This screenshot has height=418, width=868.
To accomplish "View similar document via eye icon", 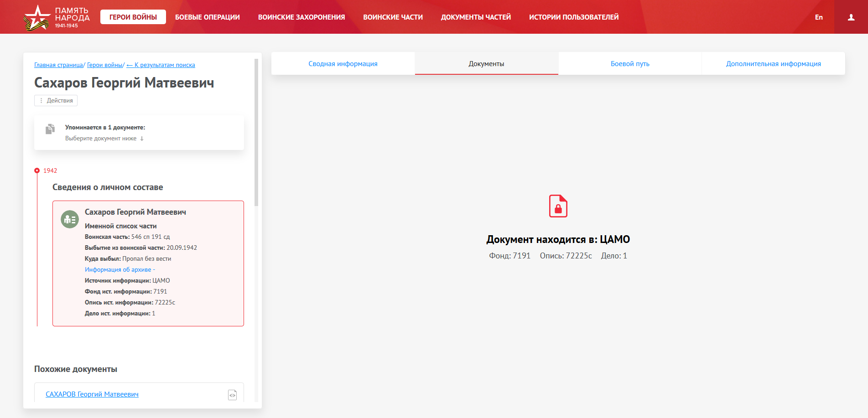I will click(x=232, y=395).
